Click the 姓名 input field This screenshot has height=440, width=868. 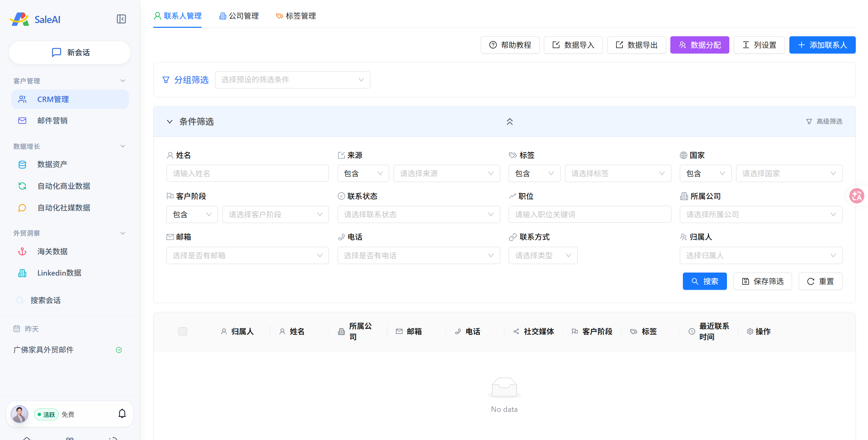[248, 174]
